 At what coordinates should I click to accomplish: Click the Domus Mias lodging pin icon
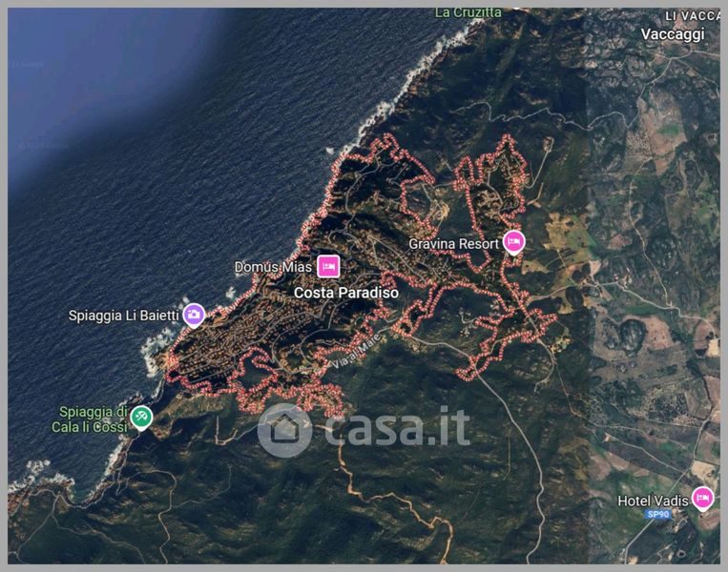click(x=329, y=267)
